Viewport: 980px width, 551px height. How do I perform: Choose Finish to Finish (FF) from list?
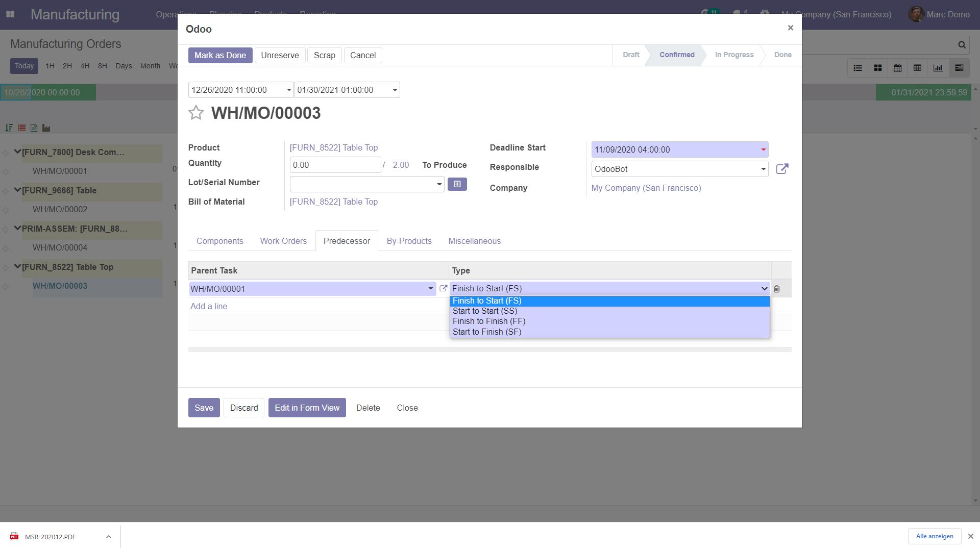point(488,321)
